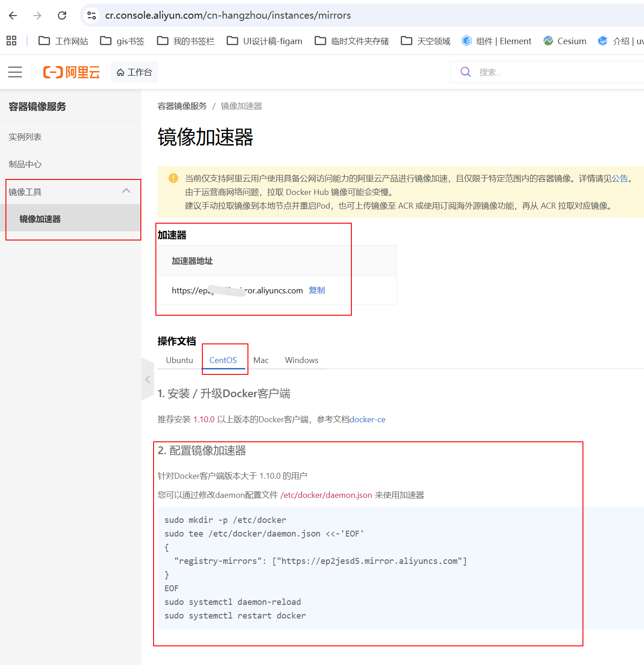Viewport: 644px width, 665px height.
Task: Switch to the Ubuntu tab
Action: point(180,360)
